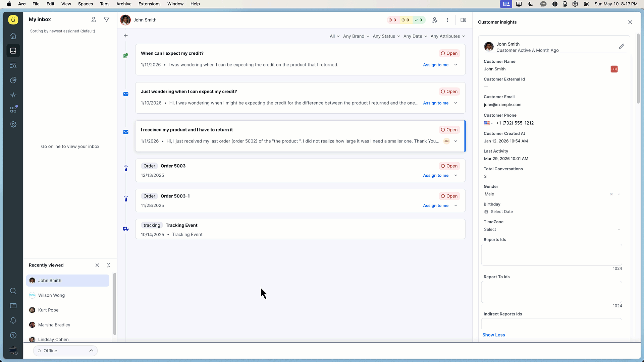Click the plus icon to add conversation
644x362 pixels.
coord(126,36)
